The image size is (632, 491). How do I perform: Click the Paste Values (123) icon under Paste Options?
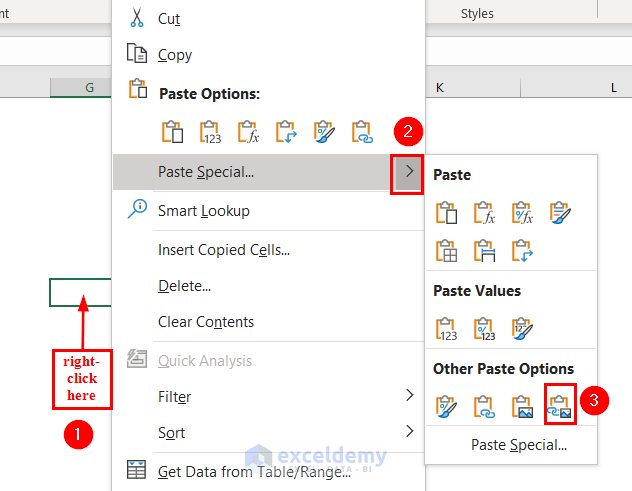tap(210, 132)
